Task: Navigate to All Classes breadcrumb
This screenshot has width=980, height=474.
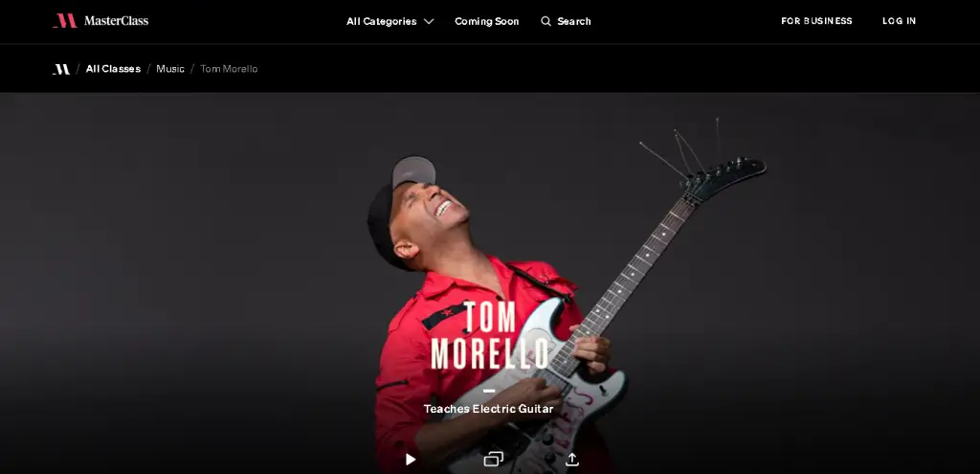Action: coord(113,69)
